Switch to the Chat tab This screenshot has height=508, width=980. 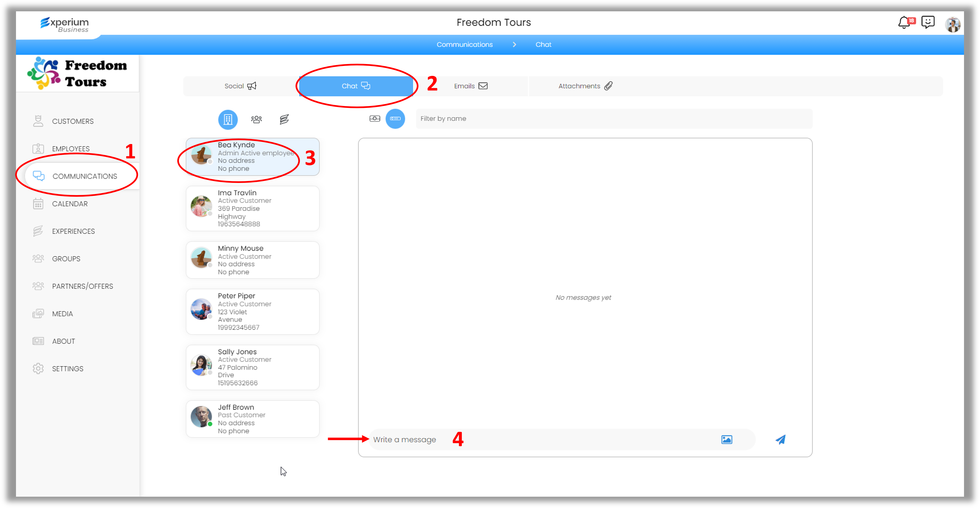(x=356, y=86)
